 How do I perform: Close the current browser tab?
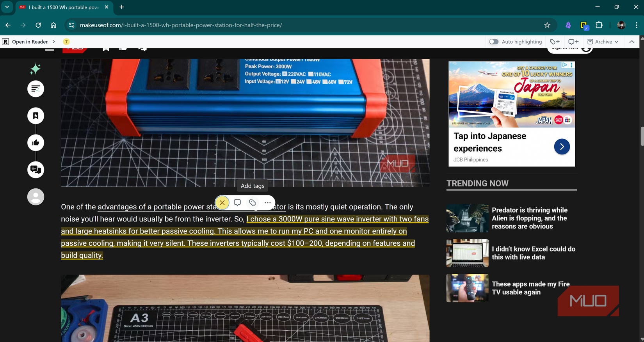tap(107, 7)
